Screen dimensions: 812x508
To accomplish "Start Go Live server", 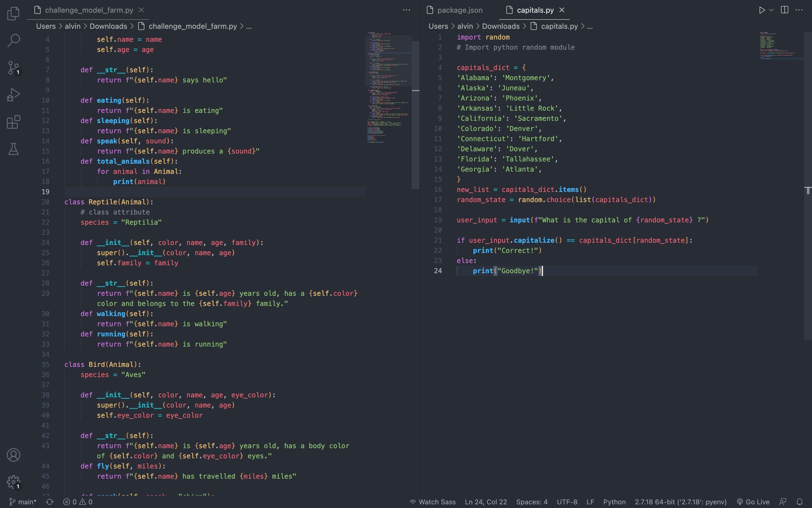I will pos(753,502).
